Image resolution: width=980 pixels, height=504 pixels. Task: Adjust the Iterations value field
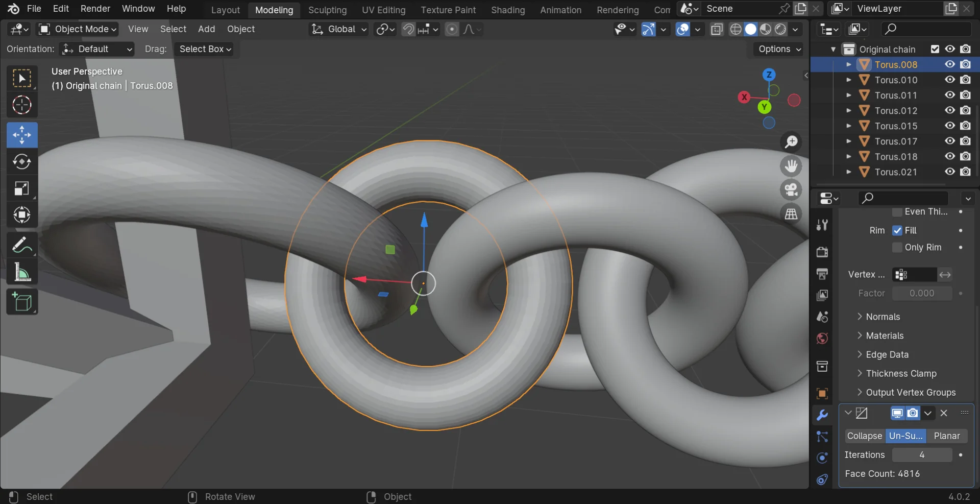(x=921, y=454)
